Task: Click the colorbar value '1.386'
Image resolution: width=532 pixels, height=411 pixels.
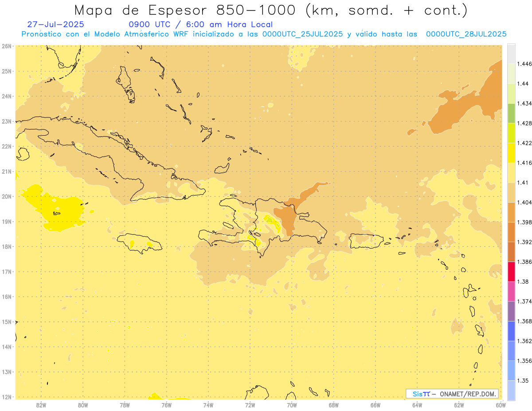Action: tap(524, 262)
